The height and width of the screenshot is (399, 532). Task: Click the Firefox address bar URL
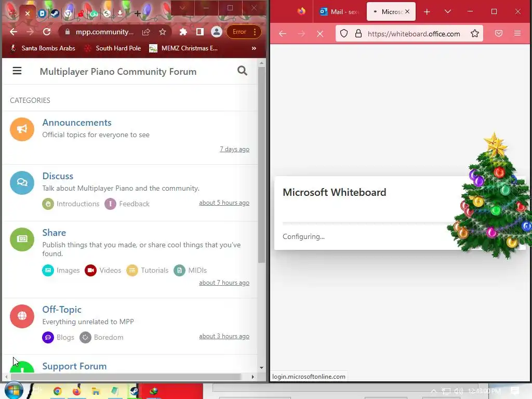pyautogui.click(x=414, y=34)
